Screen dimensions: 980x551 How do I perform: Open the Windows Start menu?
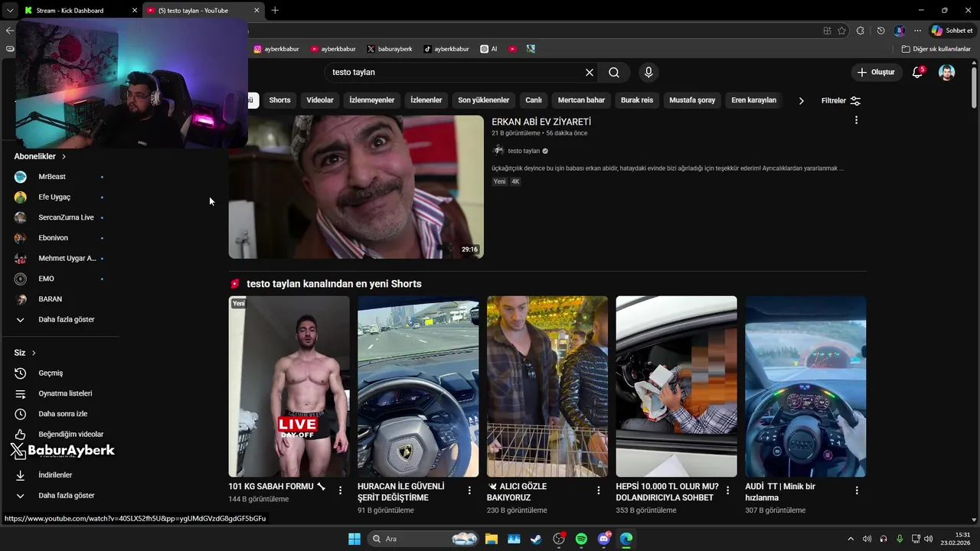click(x=354, y=539)
